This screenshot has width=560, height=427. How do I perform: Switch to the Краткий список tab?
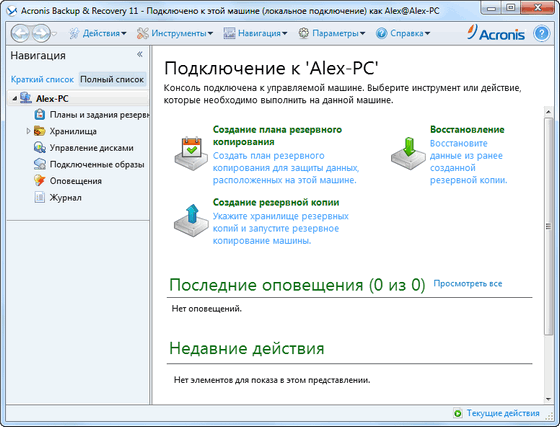pos(42,79)
